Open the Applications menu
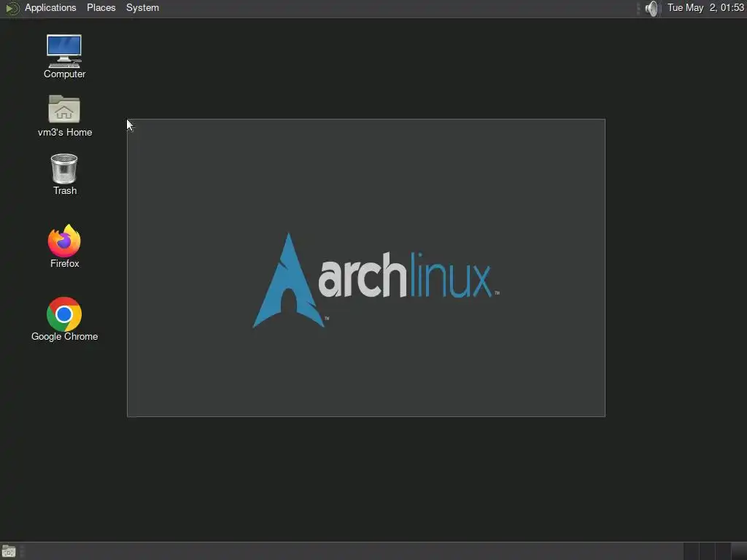Viewport: 747px width, 560px height. click(50, 8)
